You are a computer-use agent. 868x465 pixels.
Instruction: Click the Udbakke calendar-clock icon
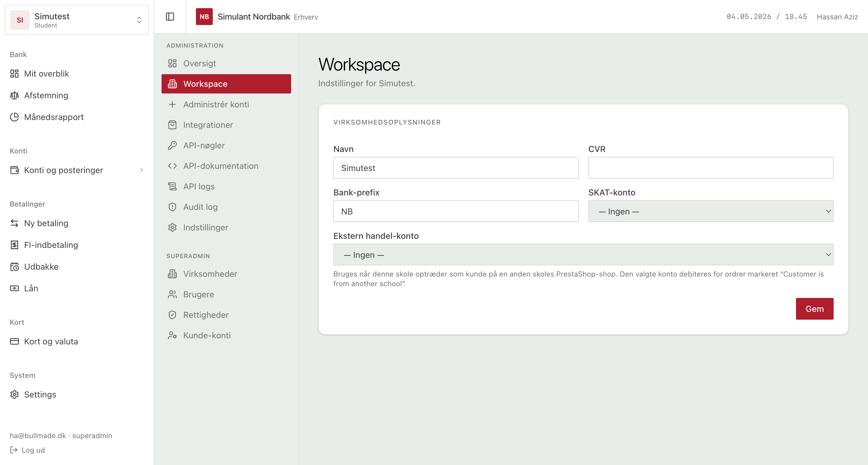tap(14, 267)
